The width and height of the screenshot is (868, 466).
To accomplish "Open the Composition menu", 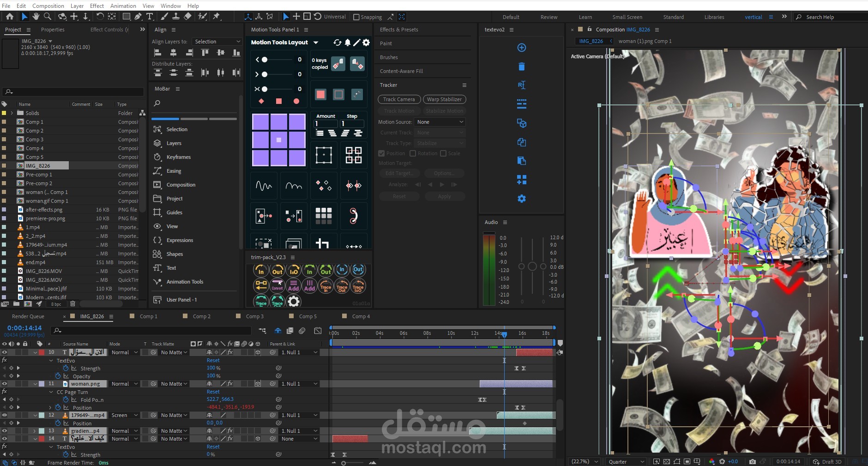I will 48,6.
